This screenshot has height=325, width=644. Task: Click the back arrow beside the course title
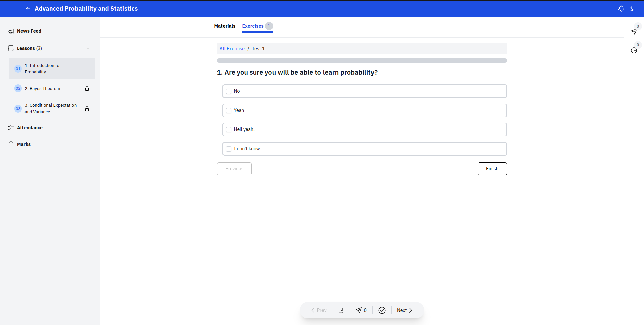tap(28, 9)
